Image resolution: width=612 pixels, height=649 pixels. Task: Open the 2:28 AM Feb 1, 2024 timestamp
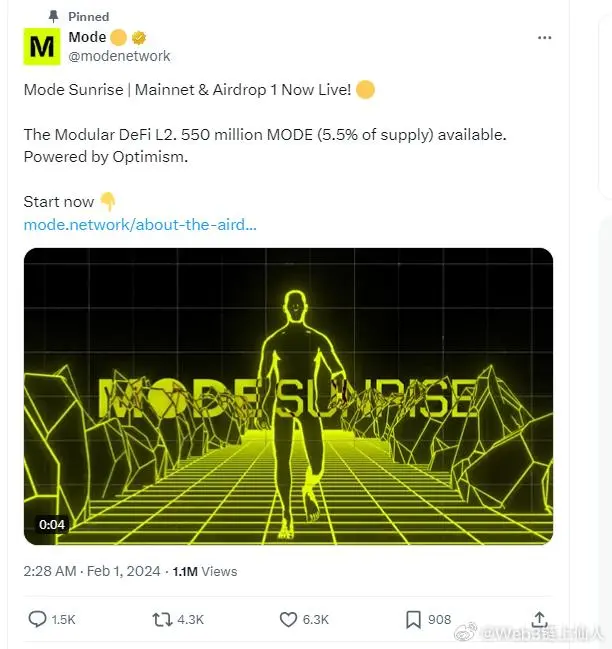(x=92, y=571)
